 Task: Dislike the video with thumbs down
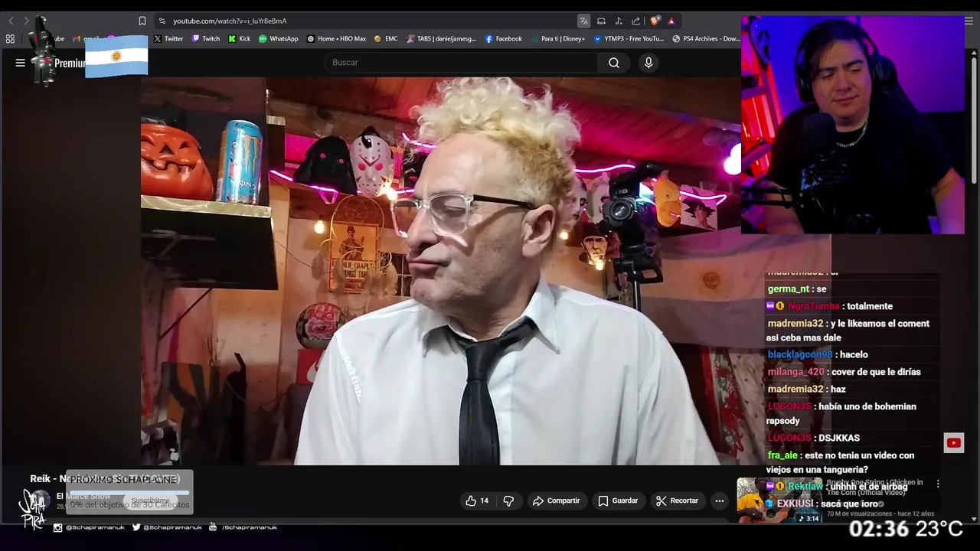(x=508, y=500)
